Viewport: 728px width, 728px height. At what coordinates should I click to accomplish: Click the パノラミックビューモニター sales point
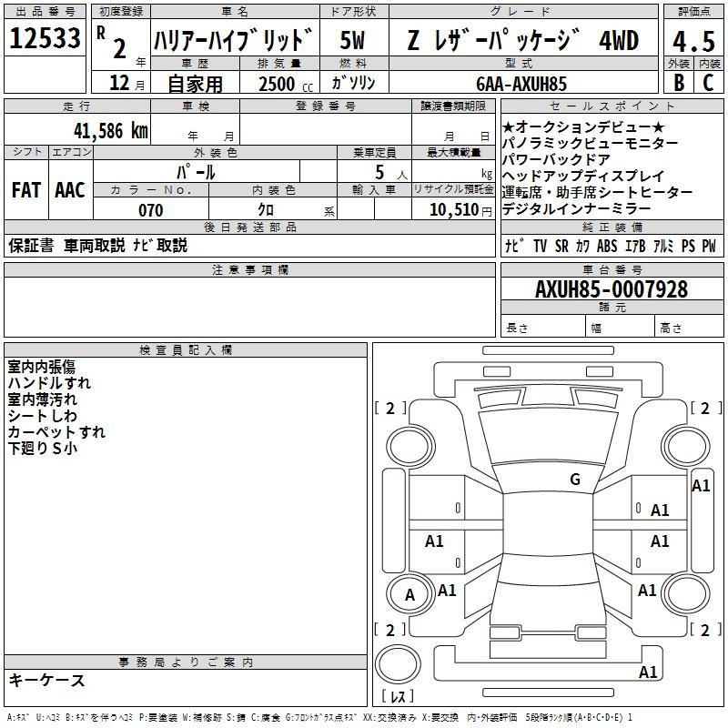[x=590, y=144]
